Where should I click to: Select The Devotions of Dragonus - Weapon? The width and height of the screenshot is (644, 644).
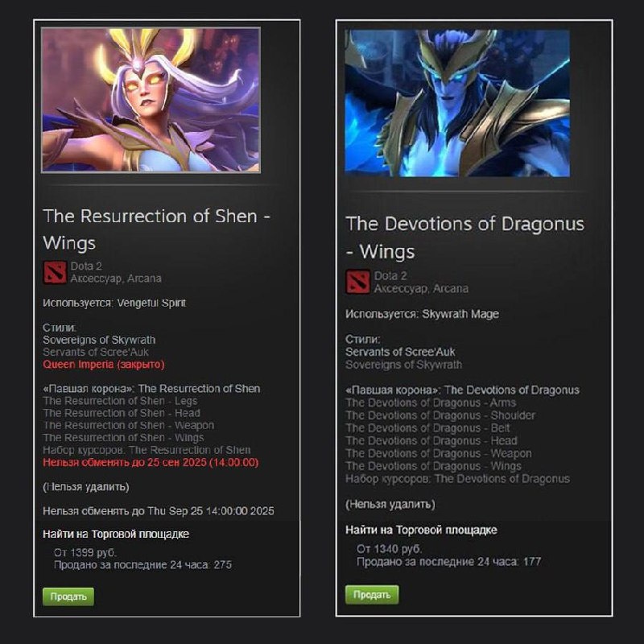point(439,453)
